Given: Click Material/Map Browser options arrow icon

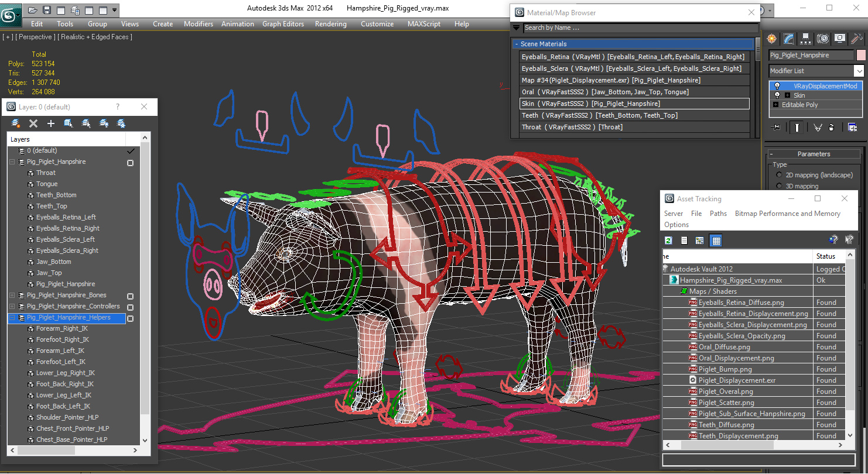Looking at the screenshot, I should click(516, 28).
